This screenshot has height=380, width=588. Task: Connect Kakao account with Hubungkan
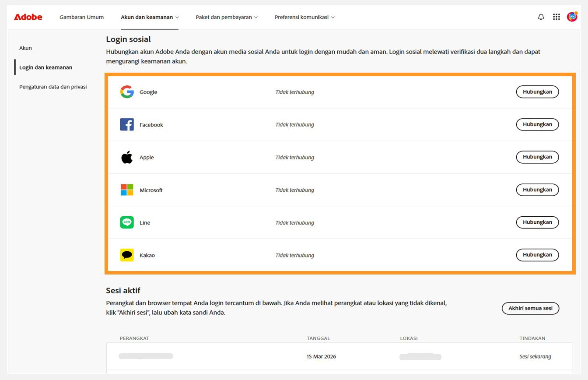pyautogui.click(x=537, y=255)
